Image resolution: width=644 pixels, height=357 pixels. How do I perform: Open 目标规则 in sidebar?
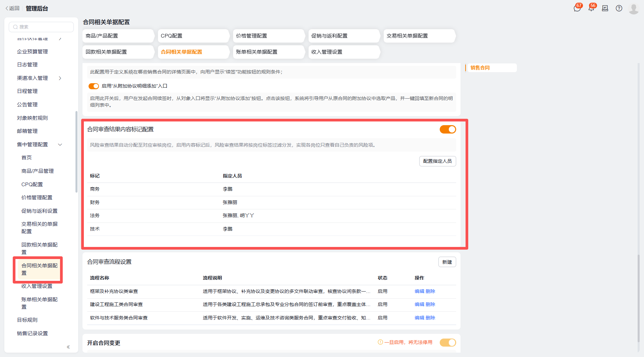click(x=28, y=320)
